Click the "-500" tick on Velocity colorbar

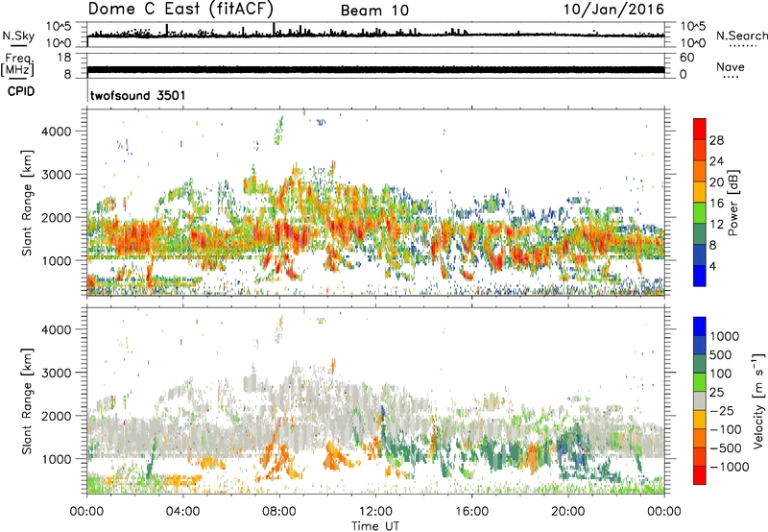(x=726, y=448)
